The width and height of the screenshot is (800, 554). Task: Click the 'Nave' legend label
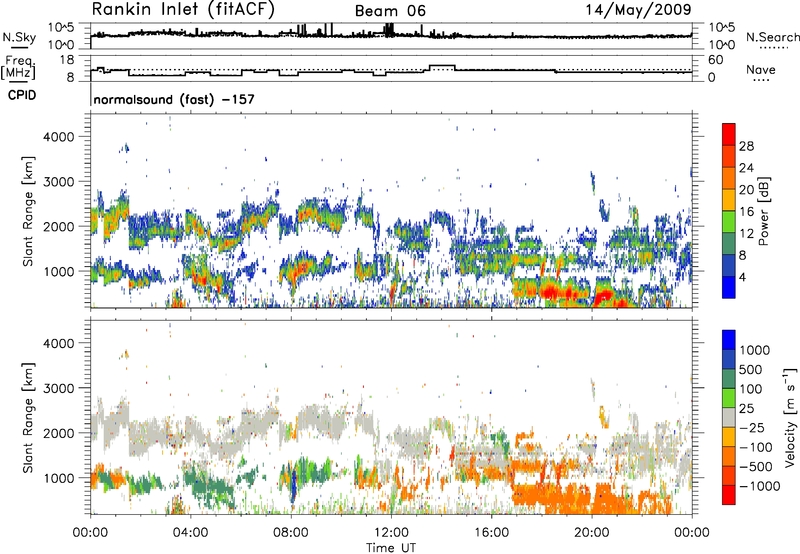761,69
